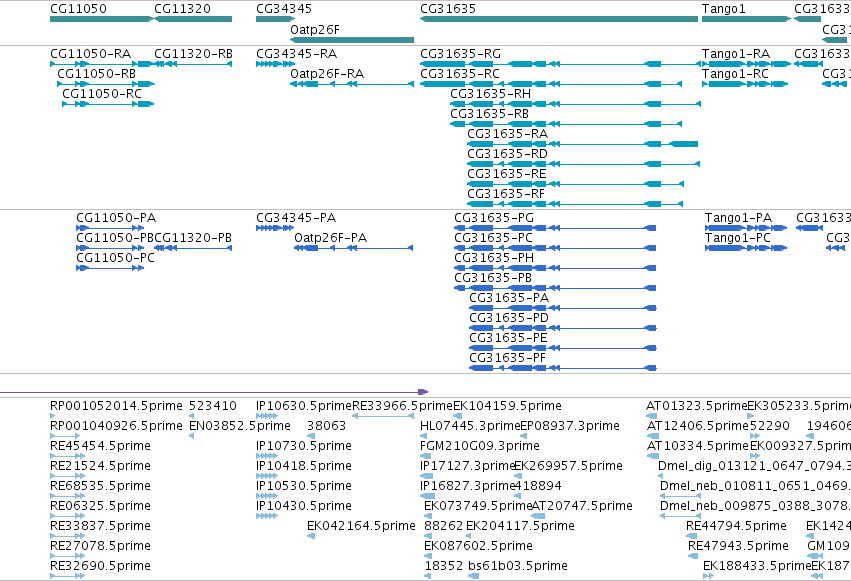The height and width of the screenshot is (581, 851).
Task: Click the CG34345-RA transcript
Action: [x=275, y=64]
